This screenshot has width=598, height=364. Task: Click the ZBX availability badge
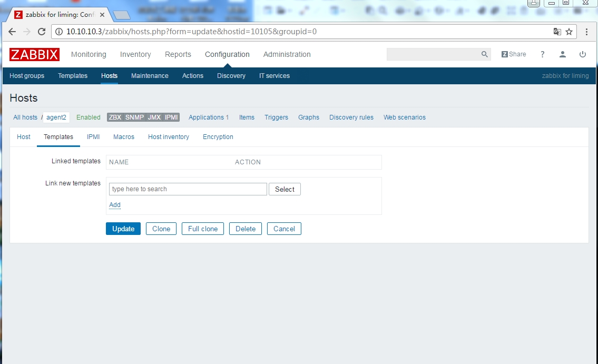tap(115, 117)
